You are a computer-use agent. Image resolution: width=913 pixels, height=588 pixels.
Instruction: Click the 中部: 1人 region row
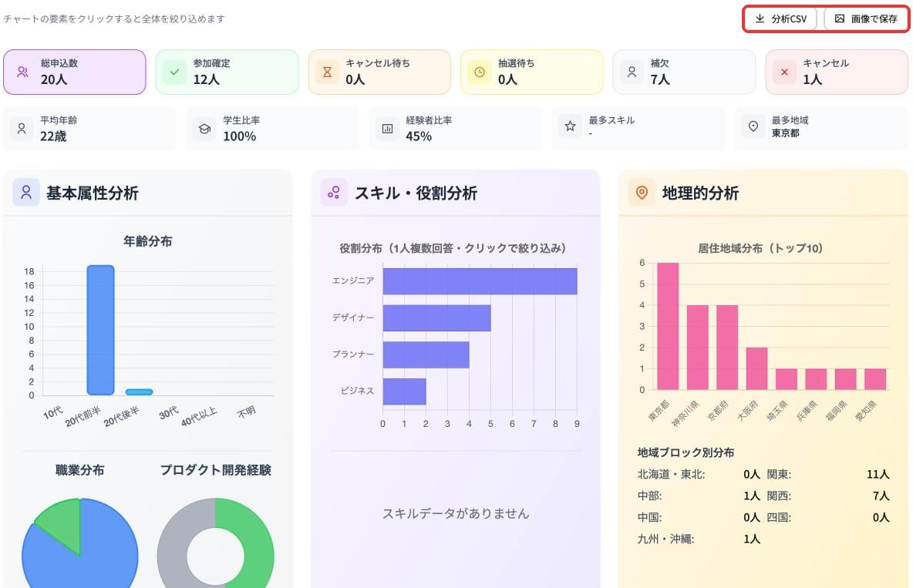699,496
